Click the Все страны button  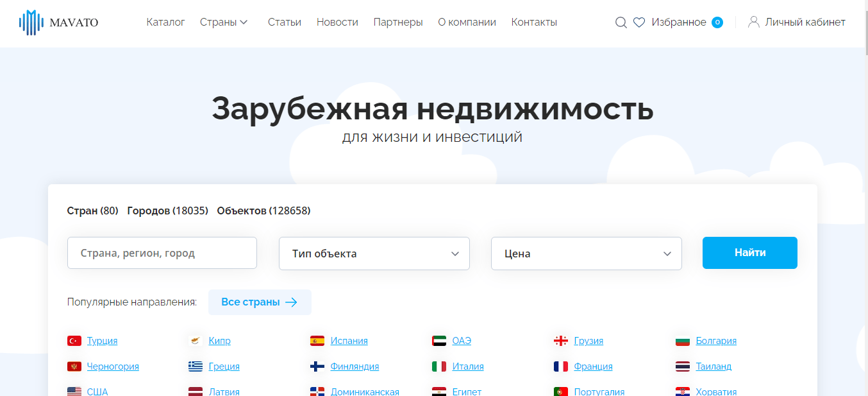260,302
